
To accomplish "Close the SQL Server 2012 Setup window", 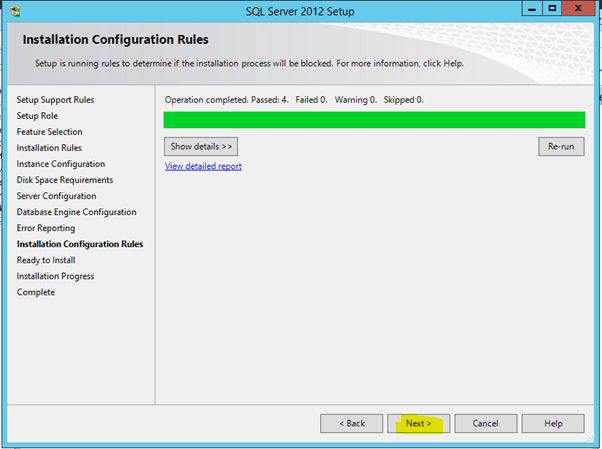I will coord(579,11).
